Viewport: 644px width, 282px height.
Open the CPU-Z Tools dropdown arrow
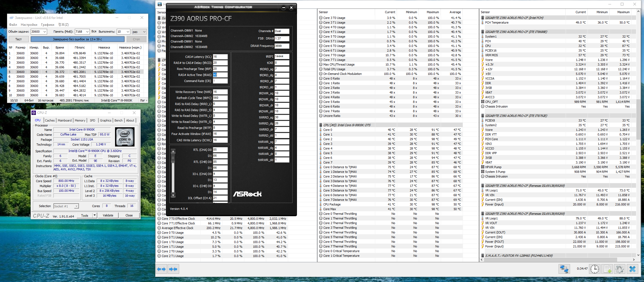pyautogui.click(x=95, y=215)
